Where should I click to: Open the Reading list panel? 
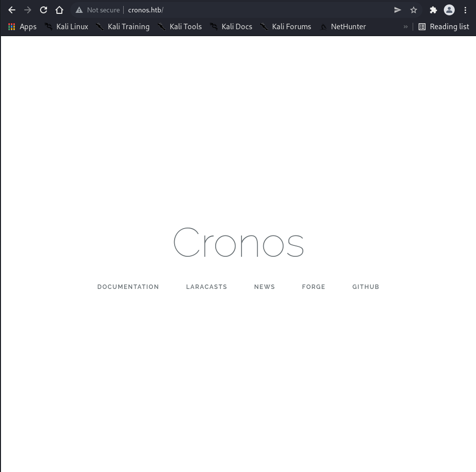(444, 27)
